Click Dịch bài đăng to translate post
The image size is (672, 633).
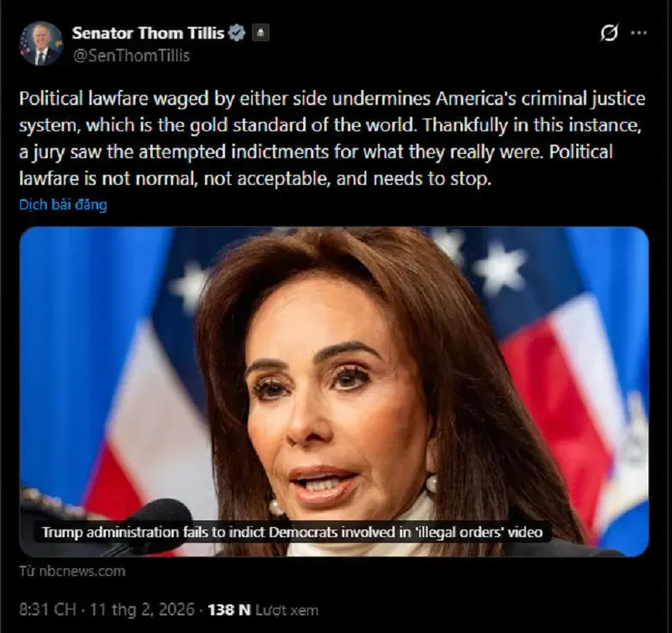63,204
